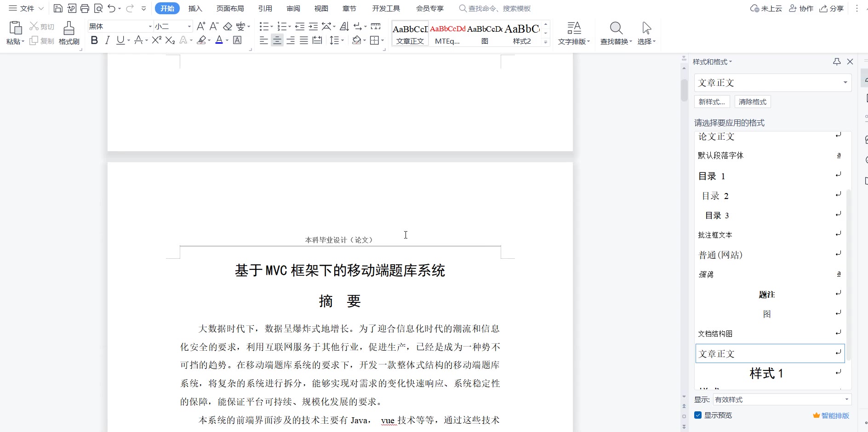The image size is (868, 432).
Task: Expand the 文件 menu arrow
Action: coord(40,8)
